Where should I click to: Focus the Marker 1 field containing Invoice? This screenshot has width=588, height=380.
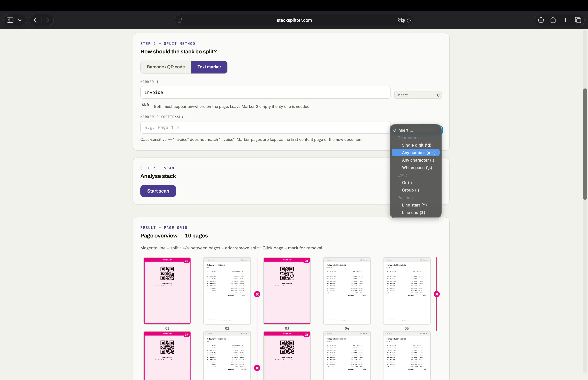tap(265, 92)
